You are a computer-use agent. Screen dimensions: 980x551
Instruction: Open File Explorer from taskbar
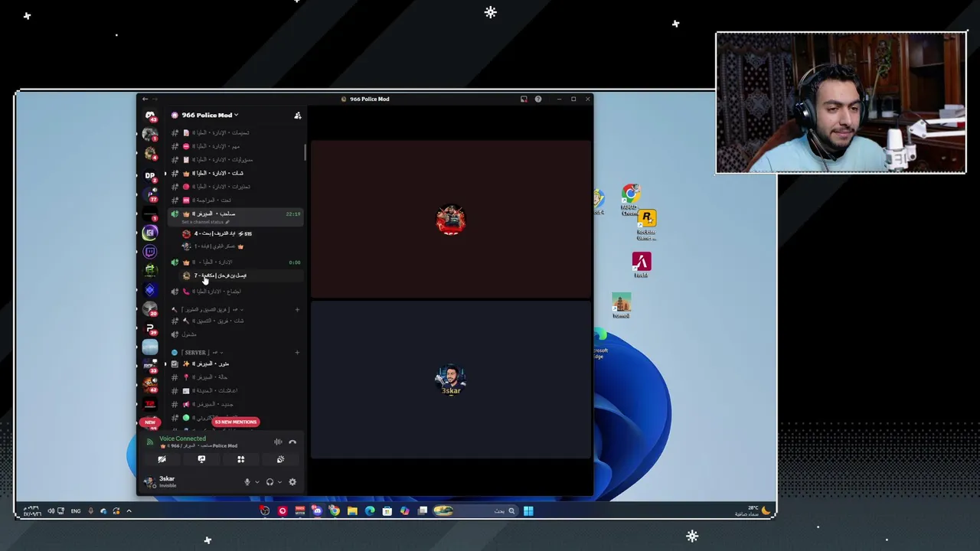click(352, 510)
